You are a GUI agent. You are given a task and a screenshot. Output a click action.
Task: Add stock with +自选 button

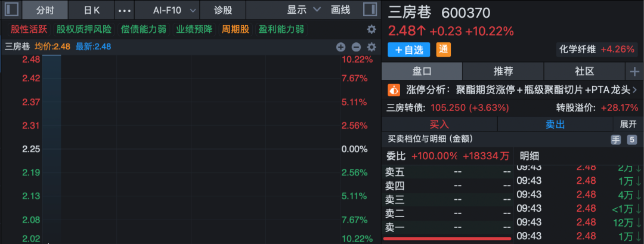point(408,50)
